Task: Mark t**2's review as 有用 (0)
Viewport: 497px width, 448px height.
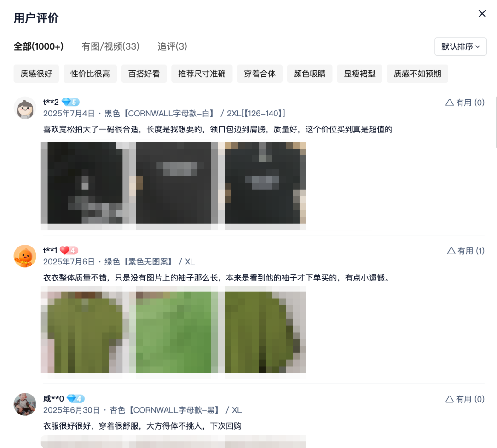Action: (465, 103)
